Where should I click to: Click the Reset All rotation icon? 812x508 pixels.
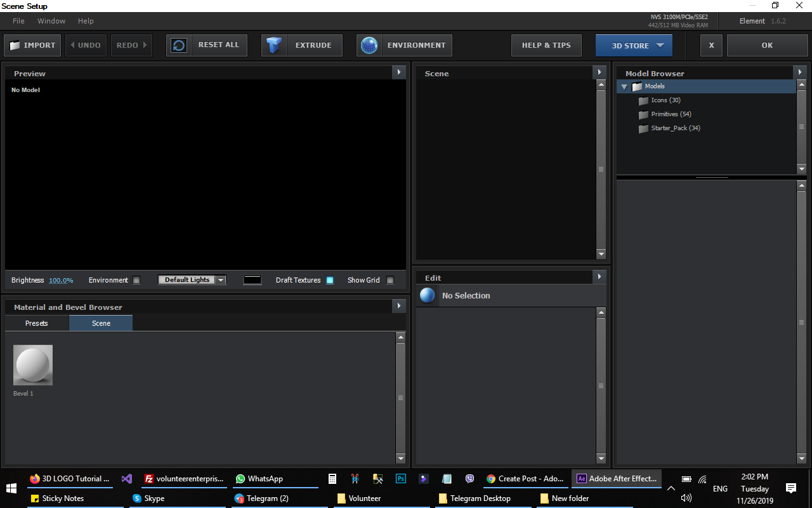coord(178,44)
